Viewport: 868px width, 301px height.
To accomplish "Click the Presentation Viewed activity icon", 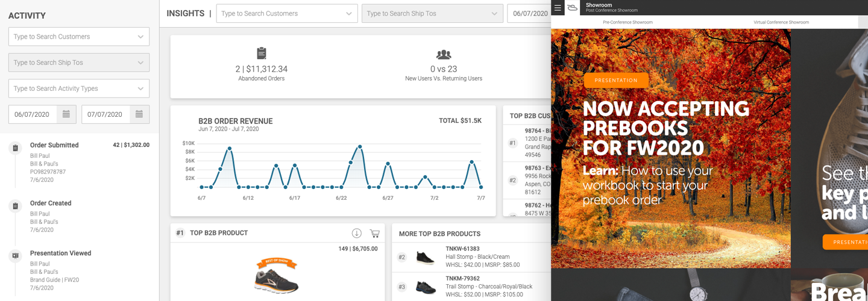I will coord(16,256).
